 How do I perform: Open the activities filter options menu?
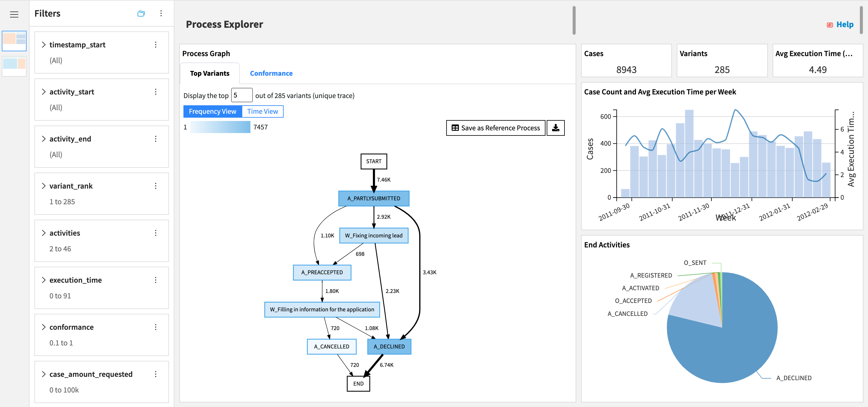pos(155,233)
